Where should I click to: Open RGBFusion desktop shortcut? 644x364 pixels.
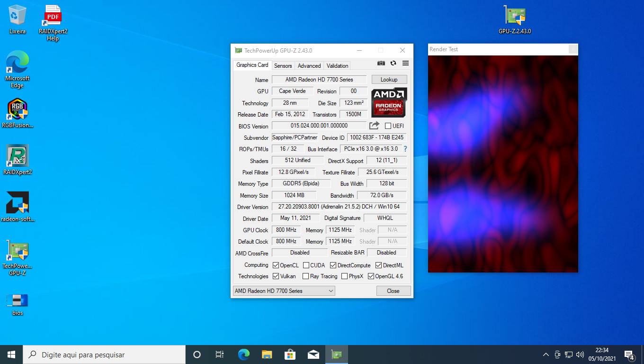(x=18, y=113)
